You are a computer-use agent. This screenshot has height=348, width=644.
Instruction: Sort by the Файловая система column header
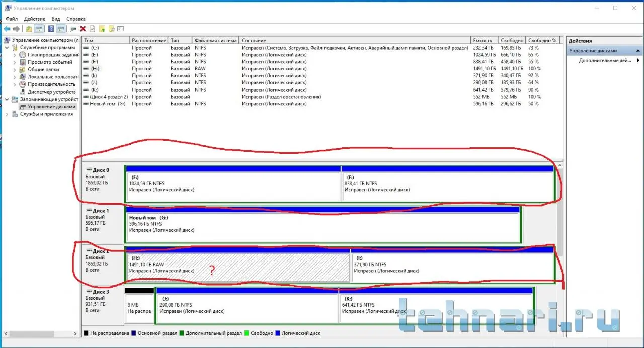point(216,40)
